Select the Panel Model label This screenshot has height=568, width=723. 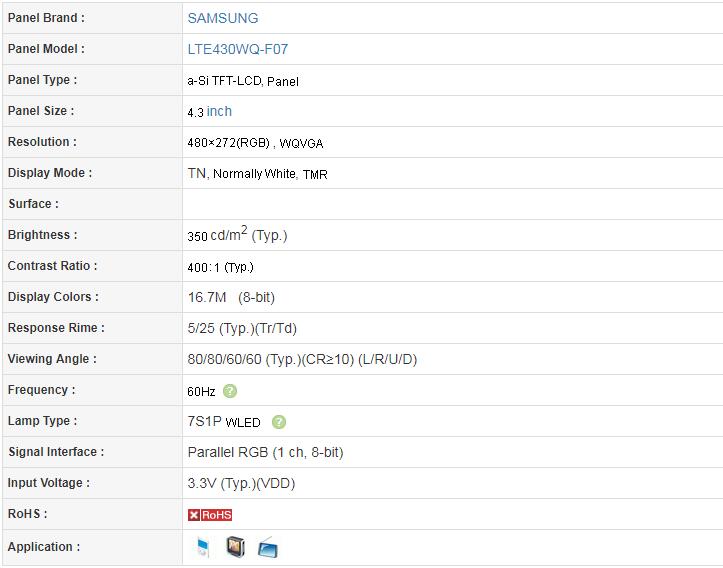46,48
